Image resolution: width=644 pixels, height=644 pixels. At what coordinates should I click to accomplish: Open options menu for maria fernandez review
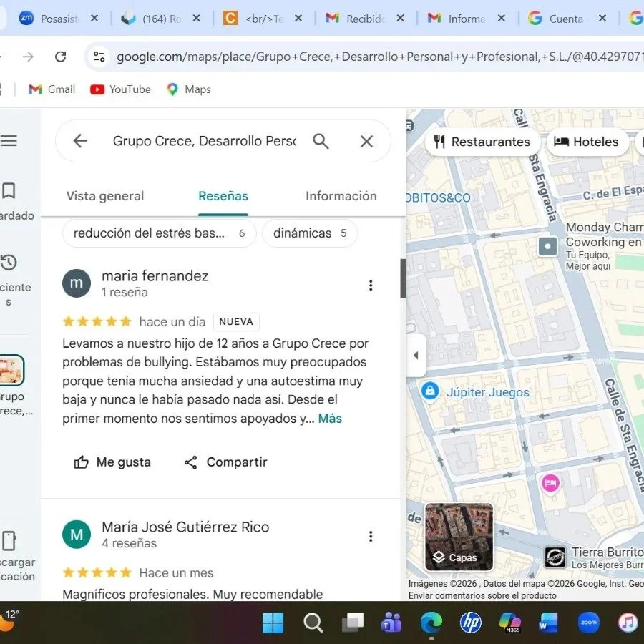371,286
